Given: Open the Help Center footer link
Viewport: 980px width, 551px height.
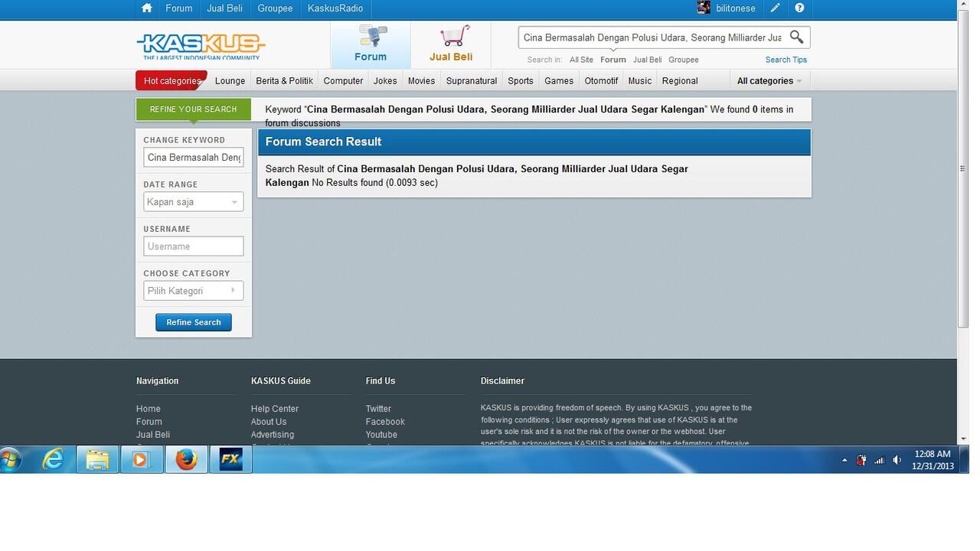Looking at the screenshot, I should (x=275, y=409).
